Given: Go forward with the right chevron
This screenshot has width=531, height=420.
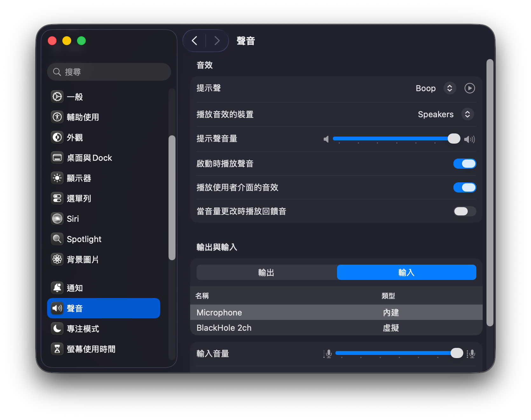Looking at the screenshot, I should pos(217,41).
